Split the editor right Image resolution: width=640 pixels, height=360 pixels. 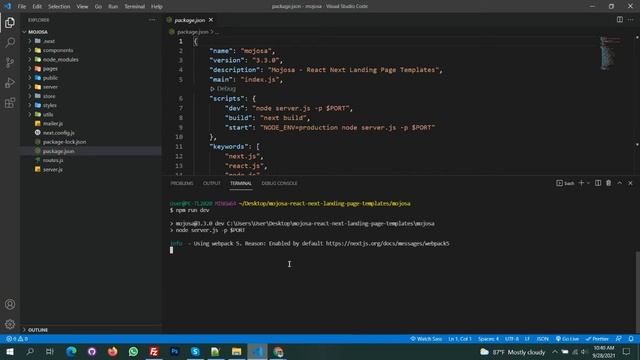tap(620, 20)
